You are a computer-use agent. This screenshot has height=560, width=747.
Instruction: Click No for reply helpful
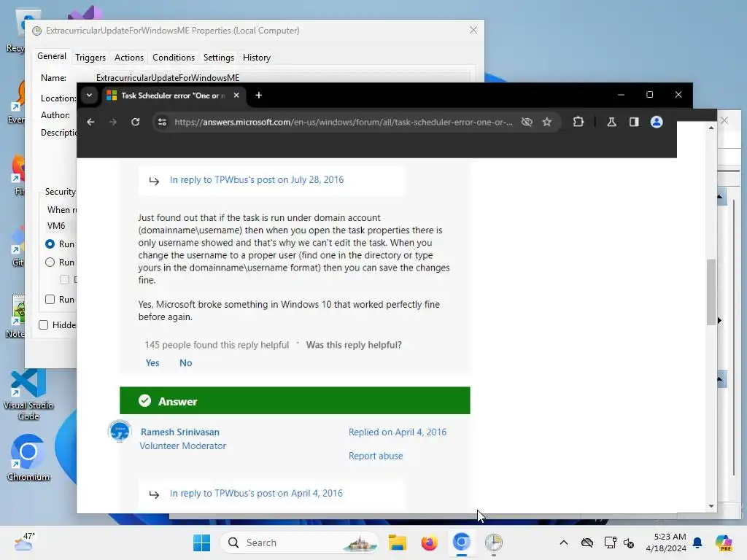186,363
